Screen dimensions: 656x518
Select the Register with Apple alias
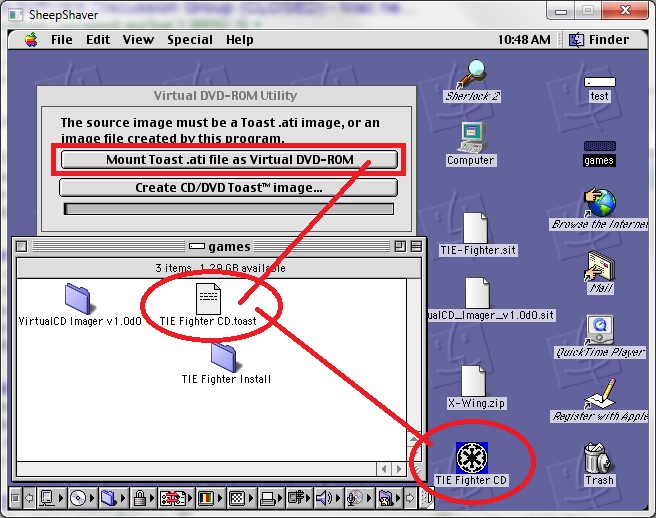click(599, 400)
